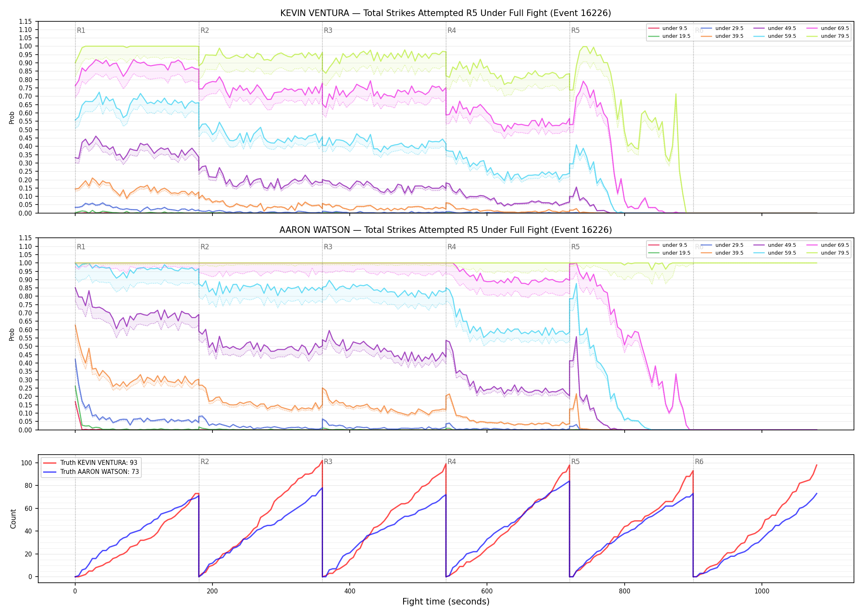Click 'Truth KEVIN VENTURA: 93' legend label
This screenshot has width=863, height=616.
(99, 463)
